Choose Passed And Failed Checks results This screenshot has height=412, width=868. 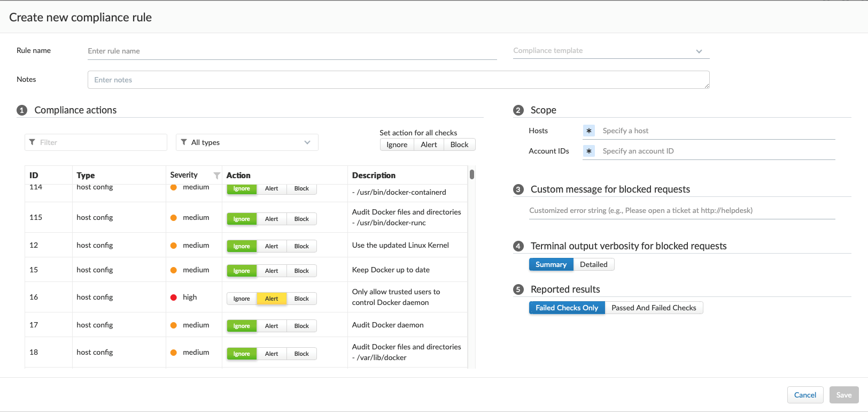click(x=653, y=308)
